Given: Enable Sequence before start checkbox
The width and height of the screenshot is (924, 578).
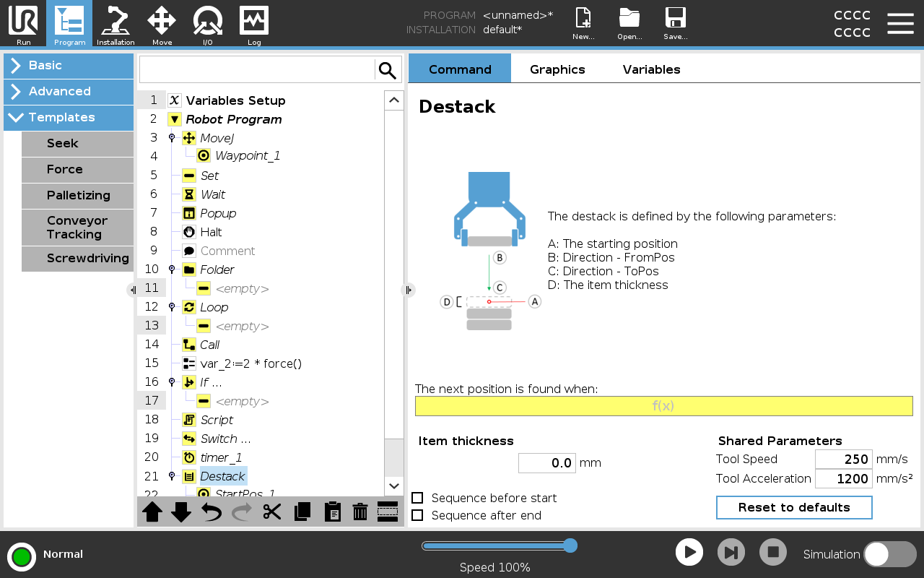Looking at the screenshot, I should (417, 498).
